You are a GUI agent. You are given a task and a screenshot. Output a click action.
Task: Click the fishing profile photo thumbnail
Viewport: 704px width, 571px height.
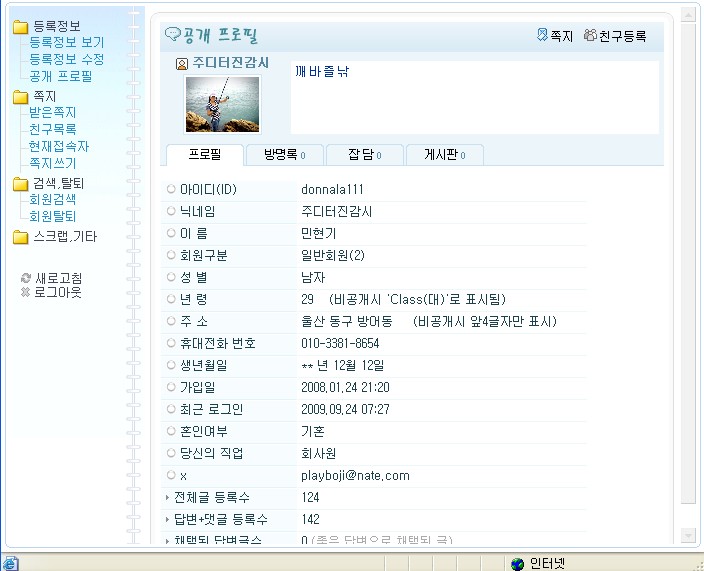point(222,104)
